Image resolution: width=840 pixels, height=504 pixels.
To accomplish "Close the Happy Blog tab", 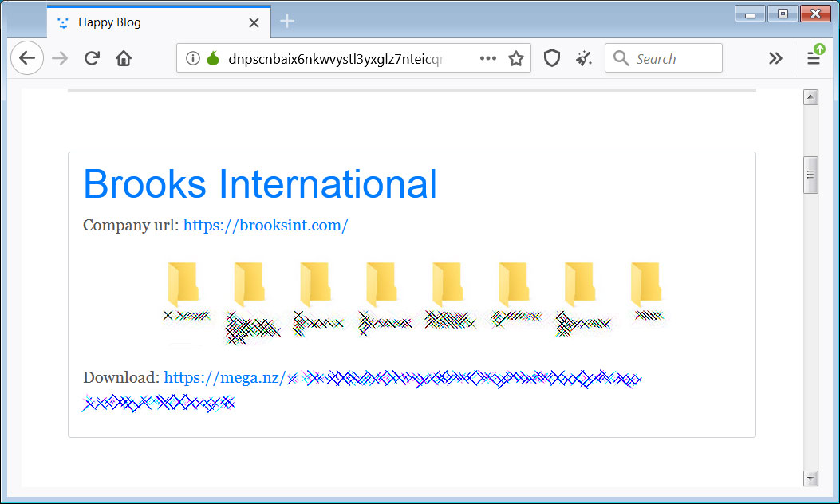I will [x=254, y=22].
